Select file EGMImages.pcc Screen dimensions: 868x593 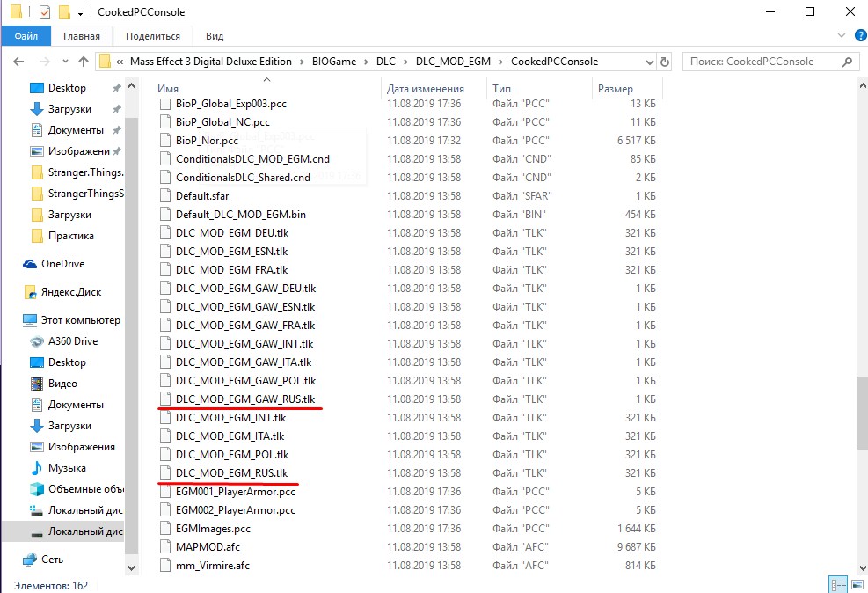213,528
